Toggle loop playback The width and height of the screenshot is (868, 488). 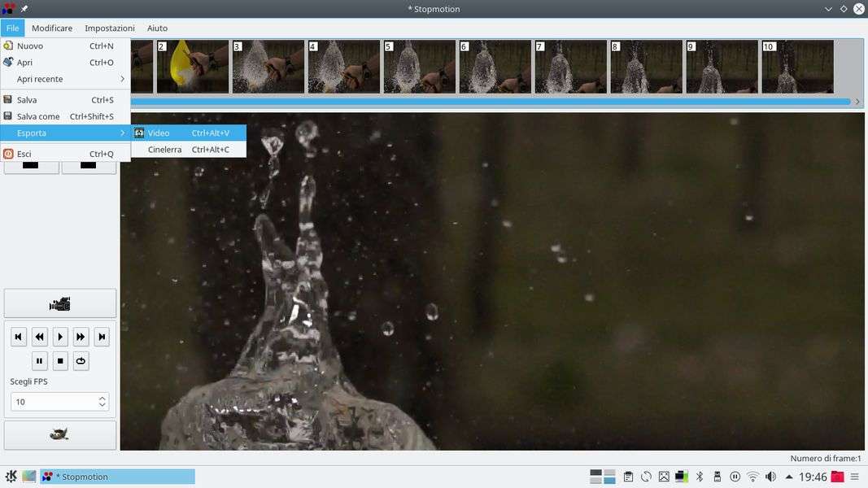point(81,361)
